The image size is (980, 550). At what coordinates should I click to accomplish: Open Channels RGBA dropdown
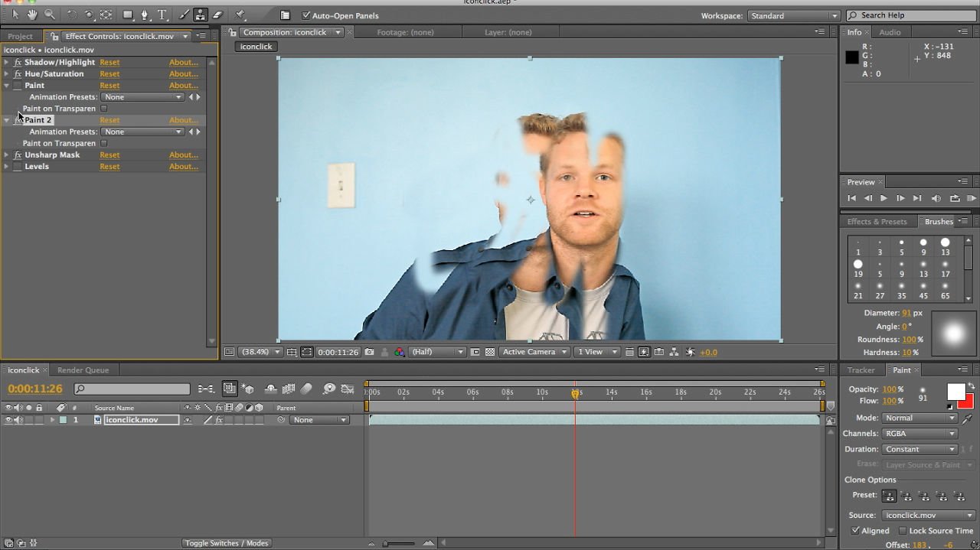click(920, 434)
